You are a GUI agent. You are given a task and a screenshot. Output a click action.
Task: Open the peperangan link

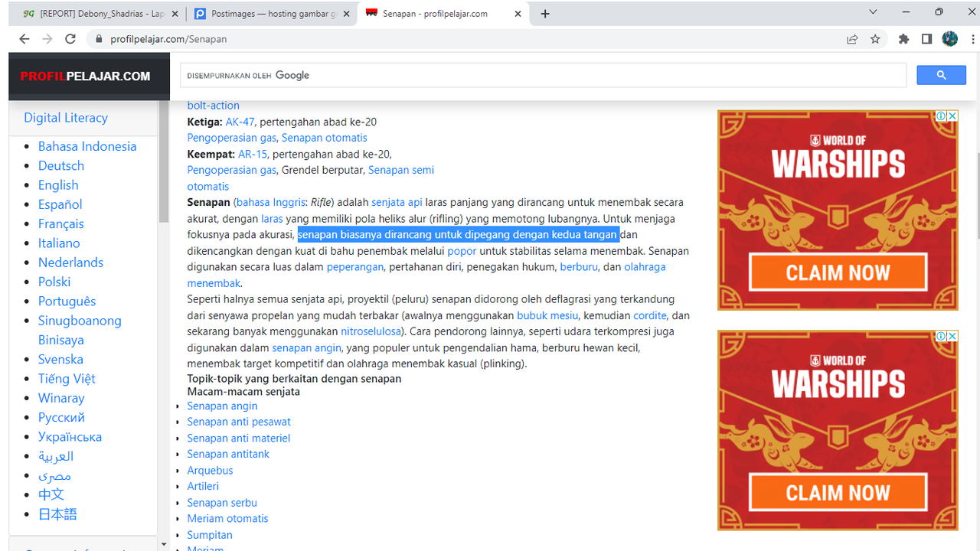(x=356, y=267)
